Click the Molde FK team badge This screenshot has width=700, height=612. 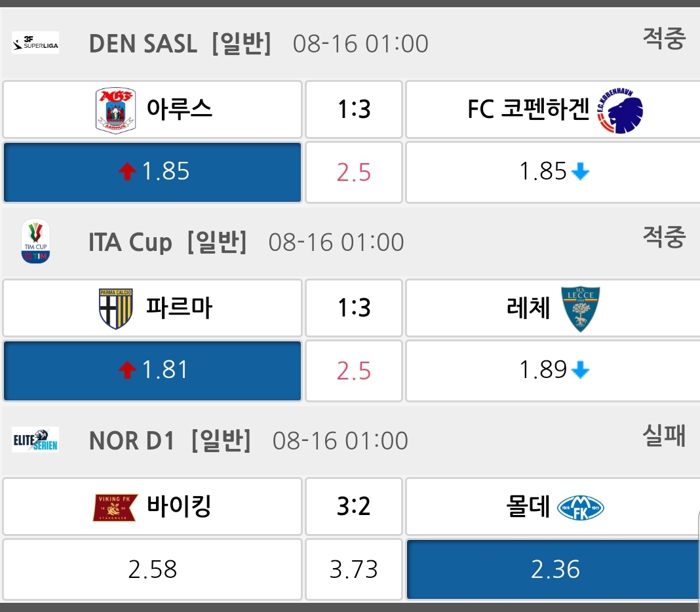[x=580, y=507]
